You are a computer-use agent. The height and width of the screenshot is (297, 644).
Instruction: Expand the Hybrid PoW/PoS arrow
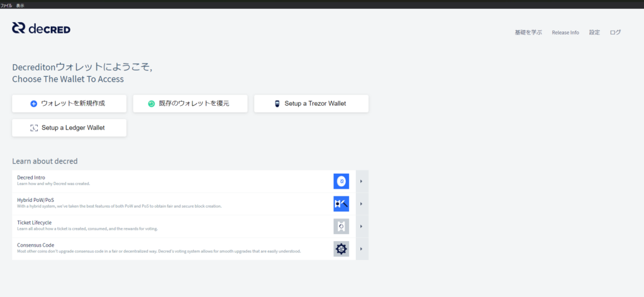point(362,204)
